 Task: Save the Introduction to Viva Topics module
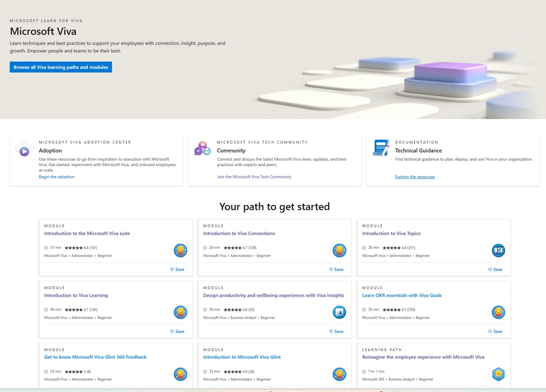495,270
